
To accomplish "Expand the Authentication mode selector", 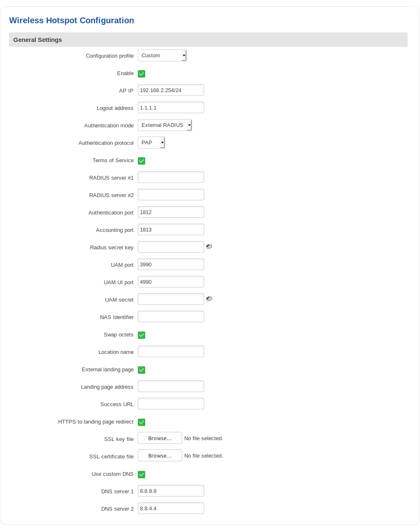I will 164,125.
